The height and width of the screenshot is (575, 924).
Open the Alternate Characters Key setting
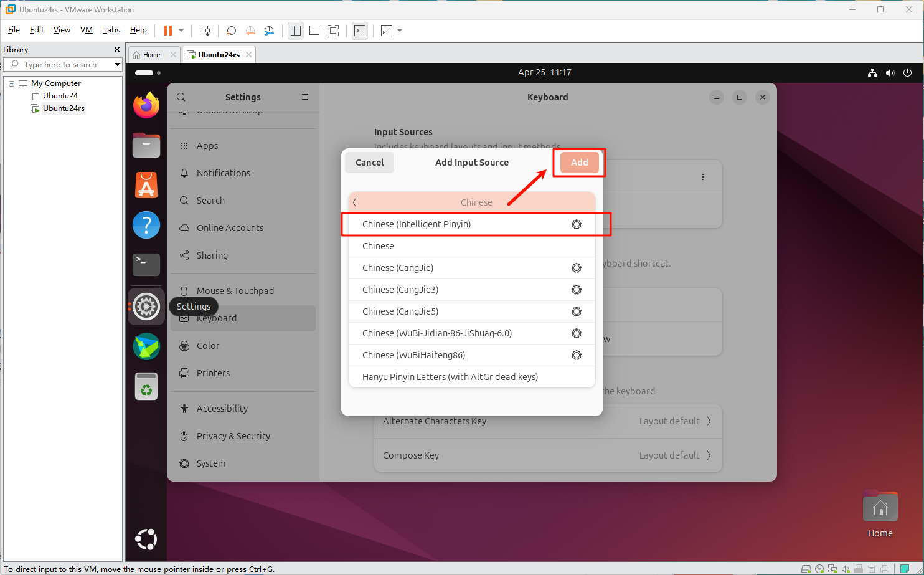point(548,421)
